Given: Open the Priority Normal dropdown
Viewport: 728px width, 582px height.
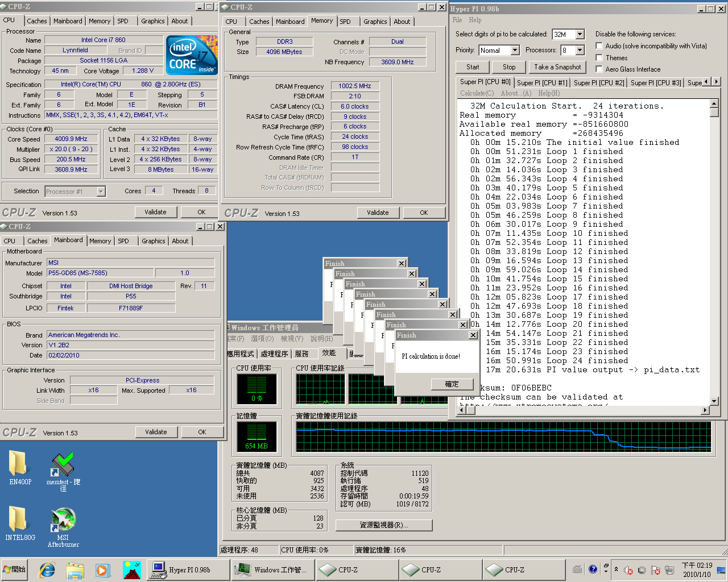Looking at the screenshot, I should (x=515, y=50).
